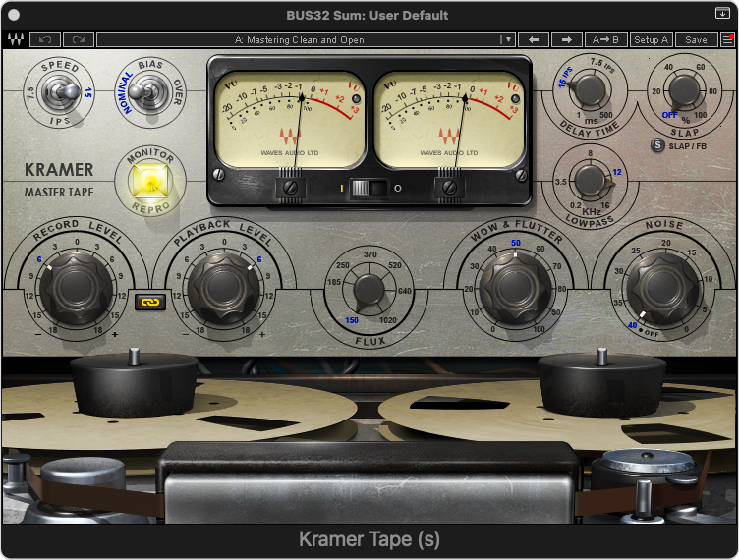Open the preset name dropdown arrow
Image resolution: width=739 pixels, height=560 pixels.
pos(508,40)
